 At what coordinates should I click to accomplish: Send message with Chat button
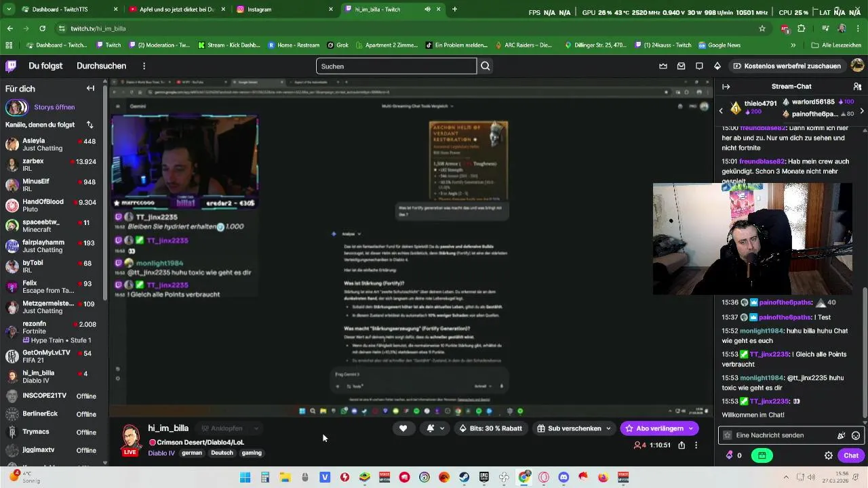(x=851, y=455)
